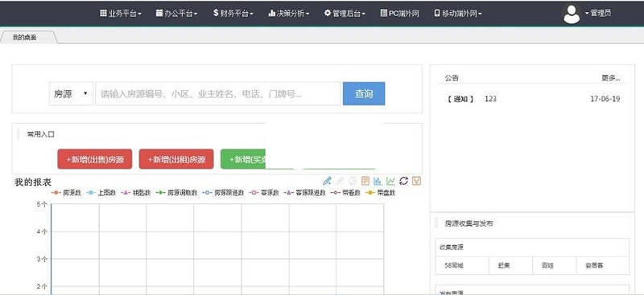The height and width of the screenshot is (295, 644).
Task: Click the 我的报表 heading
Action: (33, 182)
